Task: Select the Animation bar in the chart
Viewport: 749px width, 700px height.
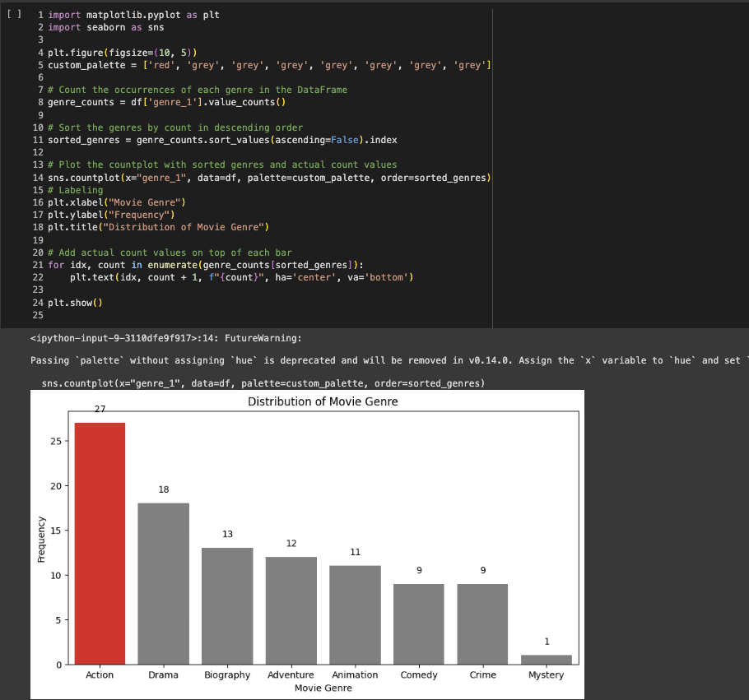Action: click(x=355, y=615)
